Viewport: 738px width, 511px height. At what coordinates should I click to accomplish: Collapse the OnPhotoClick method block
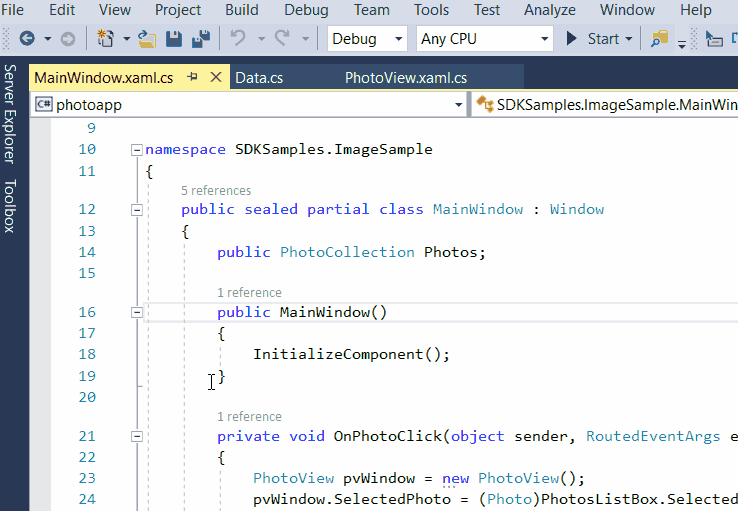point(136,437)
